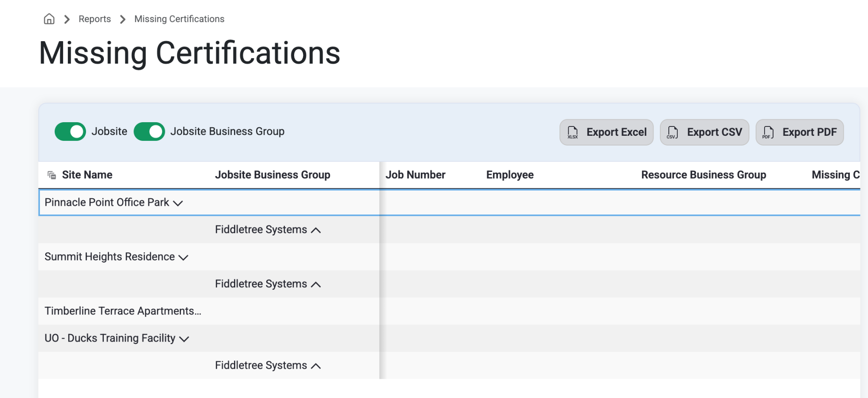Collapse the Summit Heights Residence row

click(x=184, y=258)
